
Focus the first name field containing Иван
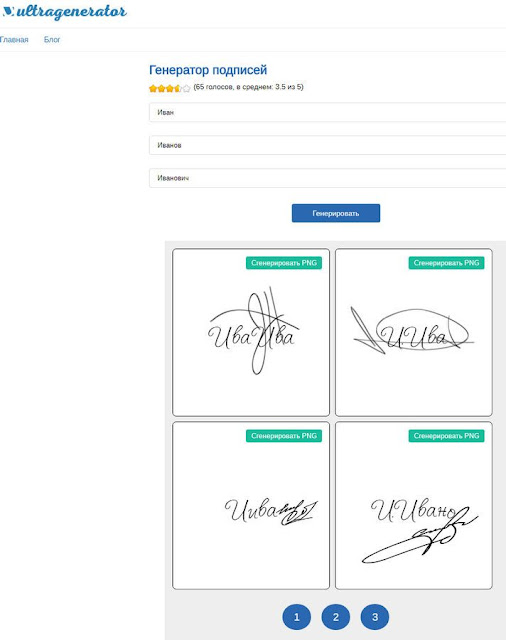pos(327,112)
